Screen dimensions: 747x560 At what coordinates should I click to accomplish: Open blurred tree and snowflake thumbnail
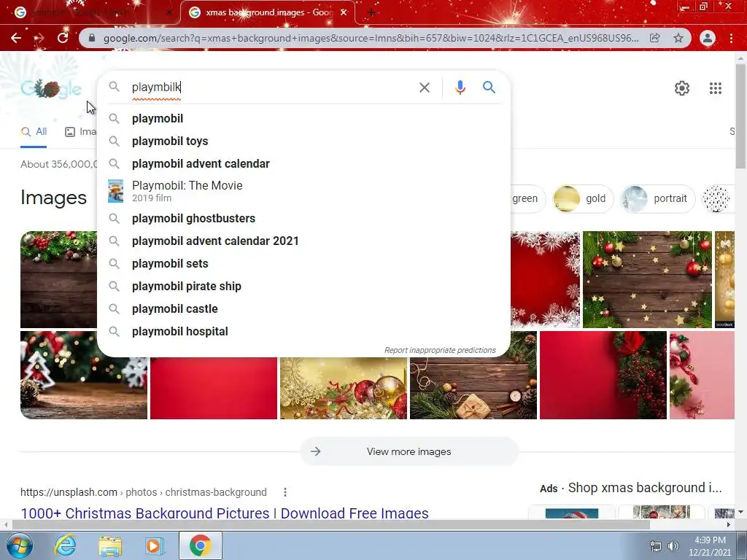(x=84, y=376)
